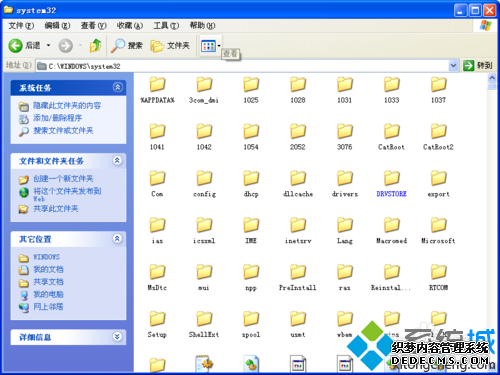500x375 pixels.
Task: Click the Forward arrow button
Action: click(66, 46)
